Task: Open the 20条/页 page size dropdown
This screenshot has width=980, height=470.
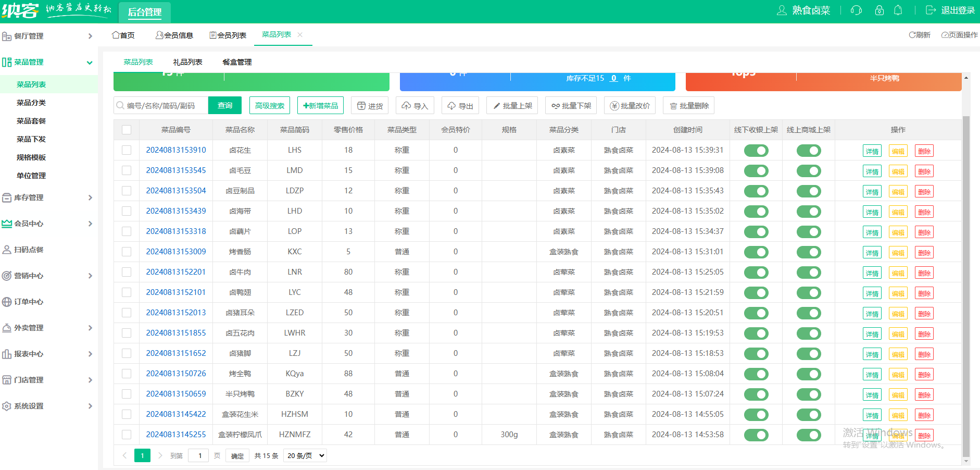Action: click(305, 455)
